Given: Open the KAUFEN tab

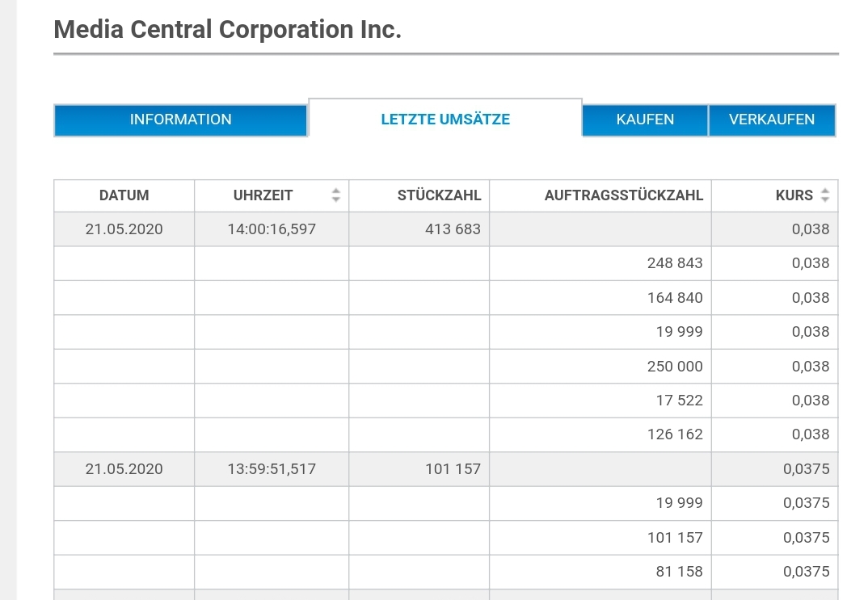Looking at the screenshot, I should click(x=645, y=120).
